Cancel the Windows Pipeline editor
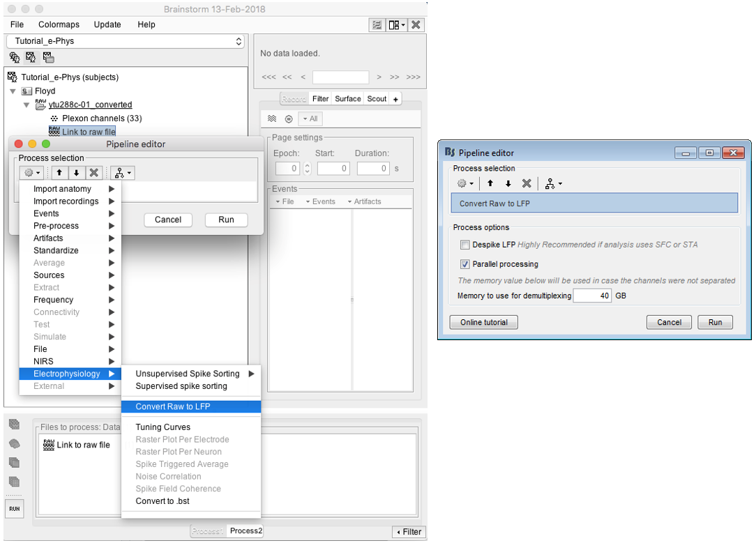The height and width of the screenshot is (543, 756). (670, 322)
